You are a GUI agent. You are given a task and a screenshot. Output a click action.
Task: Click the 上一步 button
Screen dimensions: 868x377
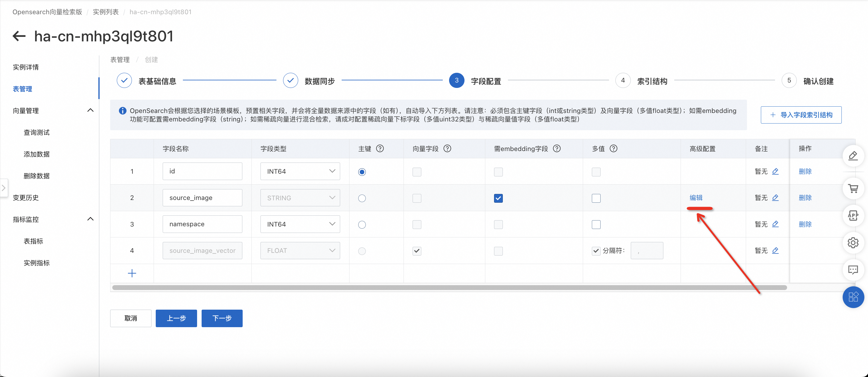click(176, 318)
